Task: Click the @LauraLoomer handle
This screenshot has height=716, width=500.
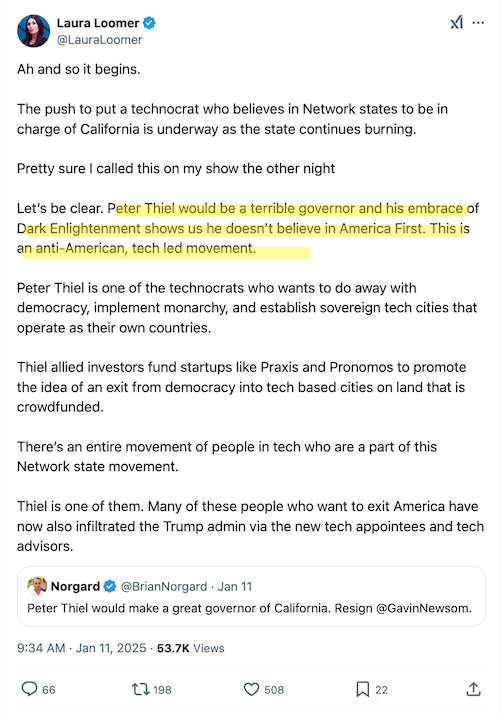Action: (99, 40)
